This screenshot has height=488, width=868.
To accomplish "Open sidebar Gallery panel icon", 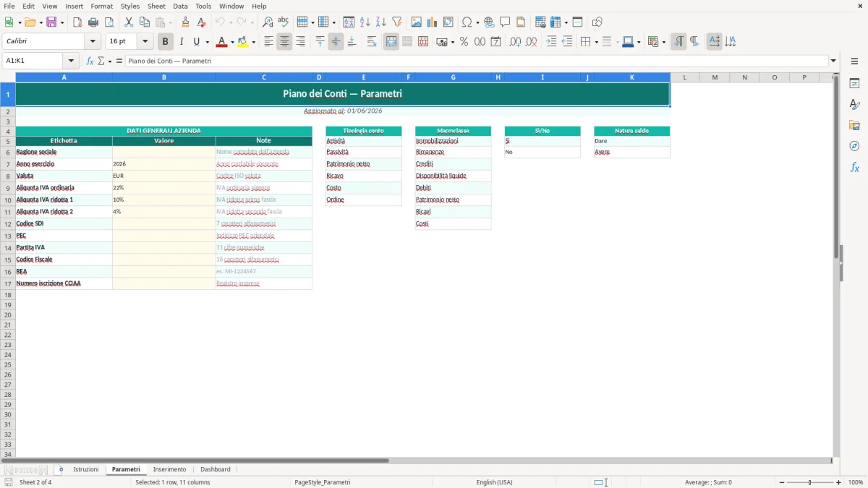I will point(854,125).
